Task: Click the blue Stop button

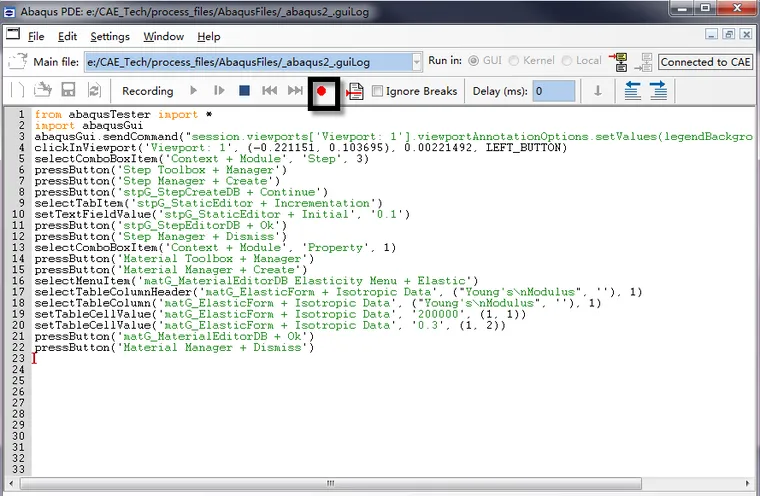Action: click(x=244, y=91)
